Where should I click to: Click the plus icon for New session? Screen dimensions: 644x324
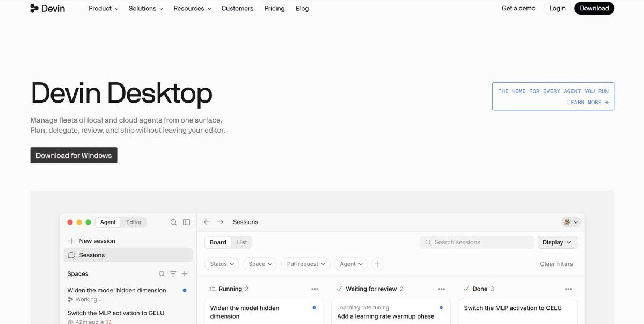[x=71, y=241]
